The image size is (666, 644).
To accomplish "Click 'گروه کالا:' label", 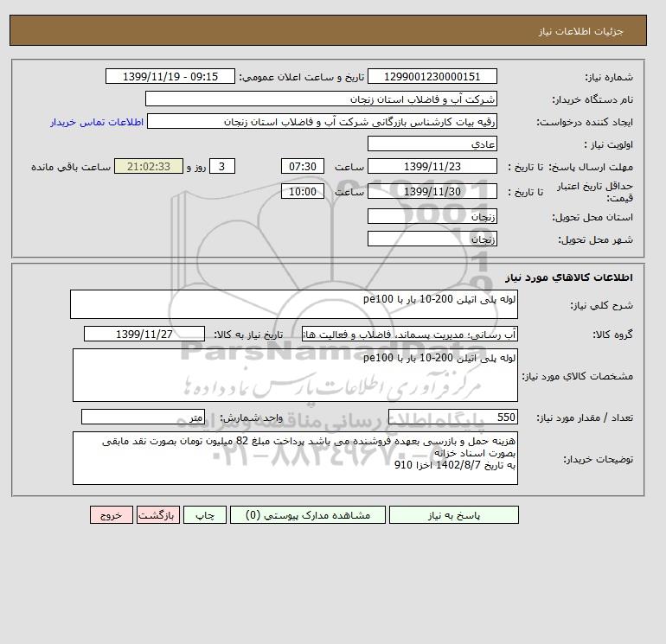I will 613,335.
